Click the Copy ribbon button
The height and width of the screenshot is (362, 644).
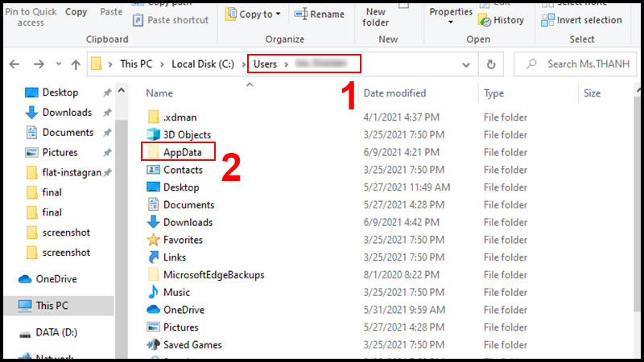pos(76,12)
